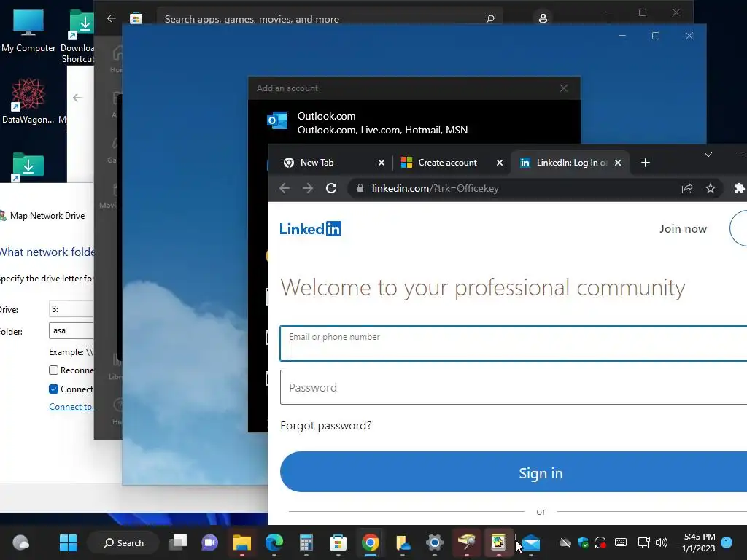
Task: Enable Reconnect checkbox in Map Network Drive
Action: click(x=54, y=370)
